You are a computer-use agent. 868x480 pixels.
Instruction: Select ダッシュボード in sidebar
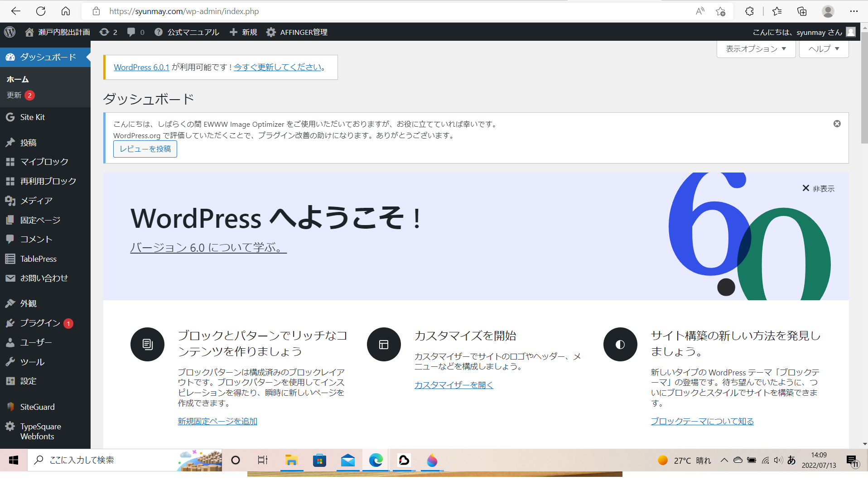[x=45, y=57]
